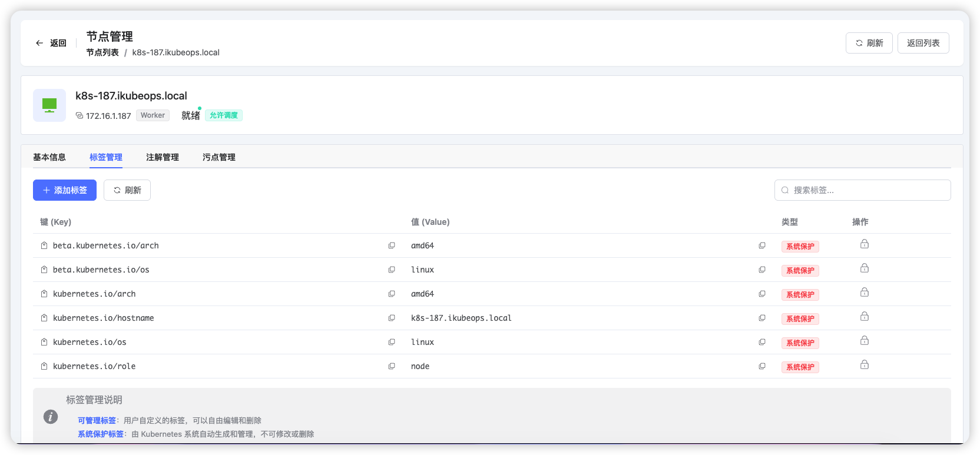Click lock icon for kubernetes.io/role row
This screenshot has width=980, height=455.
864,365
